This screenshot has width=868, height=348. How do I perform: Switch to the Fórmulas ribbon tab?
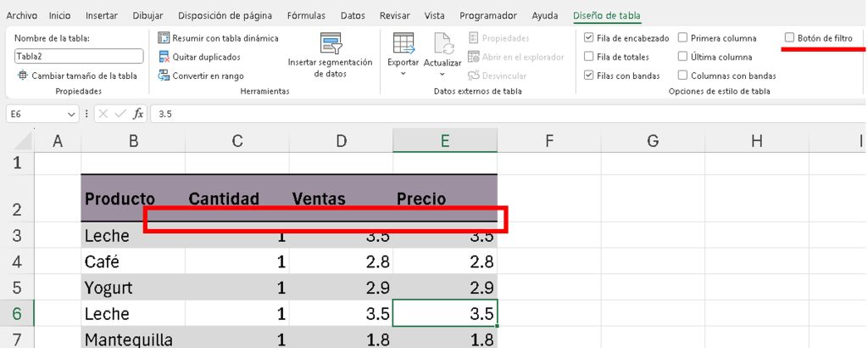(x=306, y=15)
